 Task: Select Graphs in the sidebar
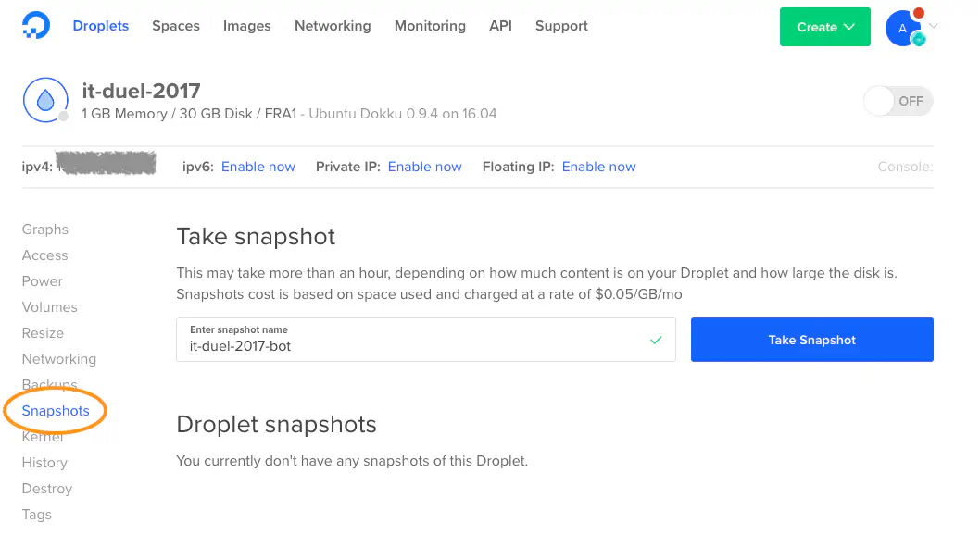(45, 229)
